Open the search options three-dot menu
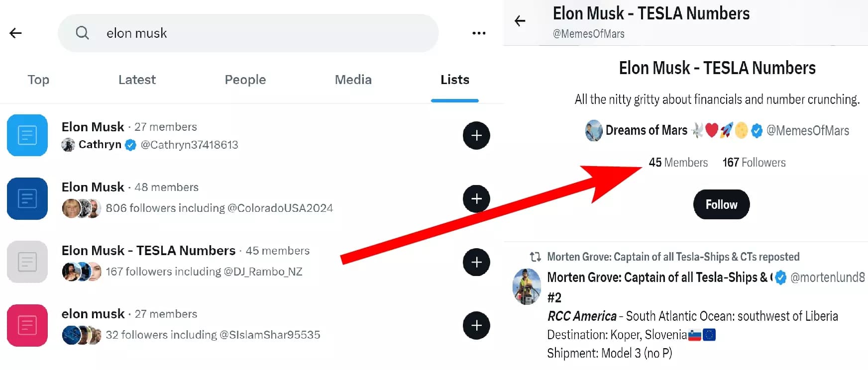Screen dimensions: 868x370 (x=478, y=33)
